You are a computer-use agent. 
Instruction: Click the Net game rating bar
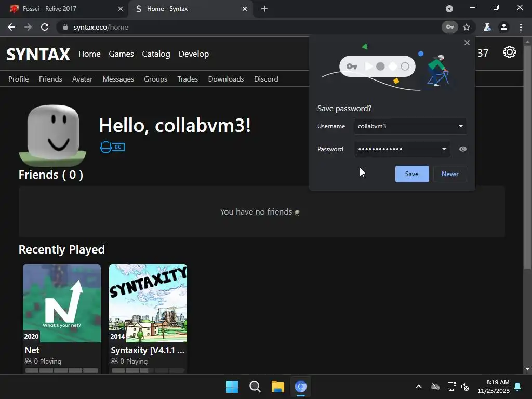point(62,370)
